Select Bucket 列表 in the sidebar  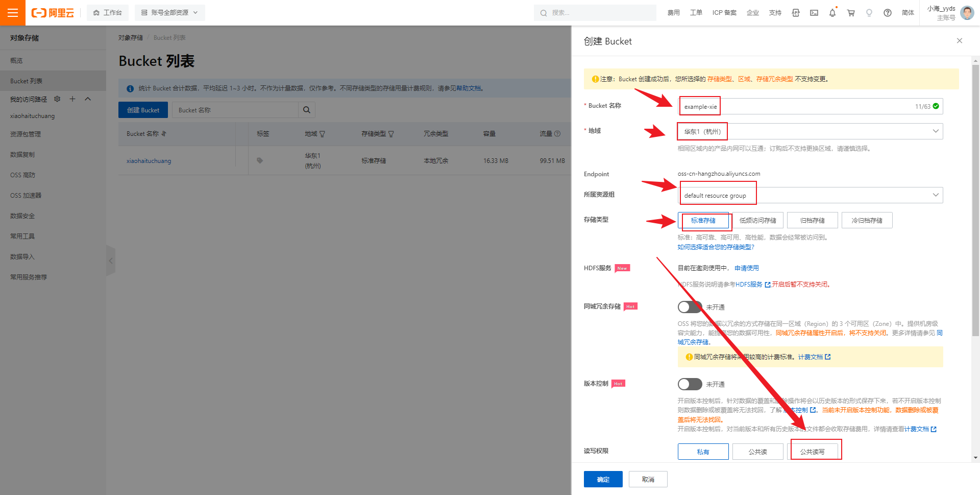(53, 81)
